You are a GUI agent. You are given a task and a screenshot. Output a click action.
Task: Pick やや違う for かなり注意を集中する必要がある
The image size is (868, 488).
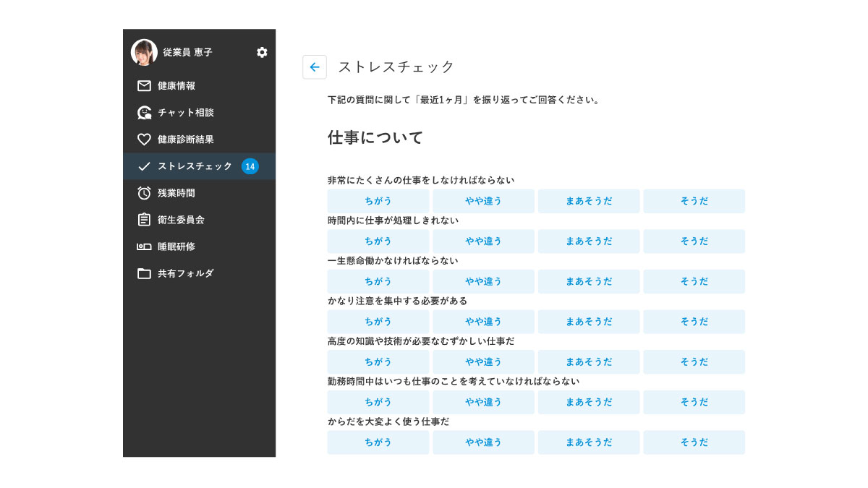point(483,322)
